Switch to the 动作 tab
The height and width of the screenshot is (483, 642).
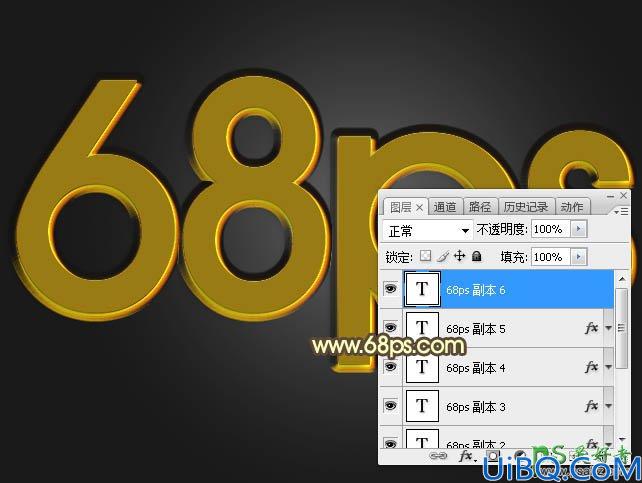(572, 207)
